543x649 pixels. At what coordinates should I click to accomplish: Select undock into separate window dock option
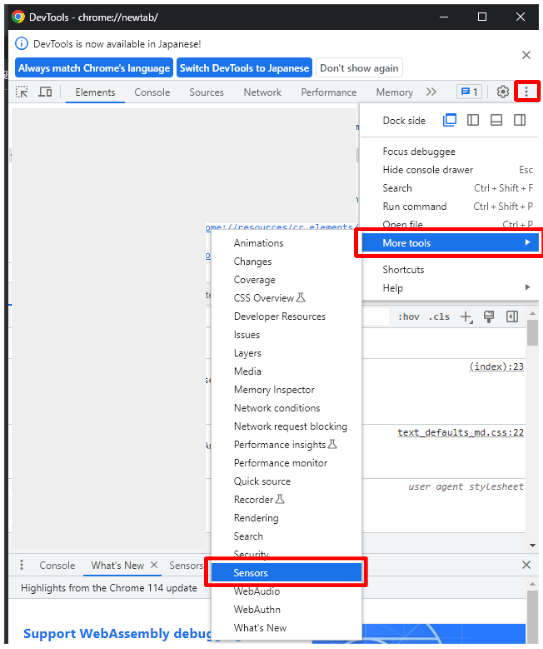pyautogui.click(x=449, y=120)
